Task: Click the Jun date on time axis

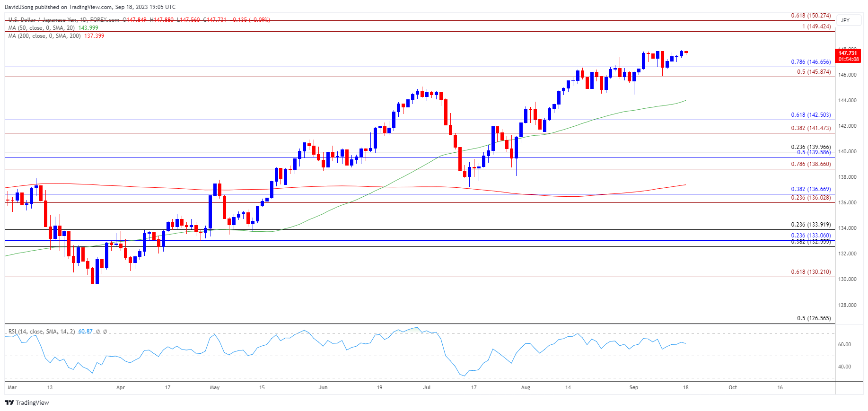Action: [x=323, y=387]
